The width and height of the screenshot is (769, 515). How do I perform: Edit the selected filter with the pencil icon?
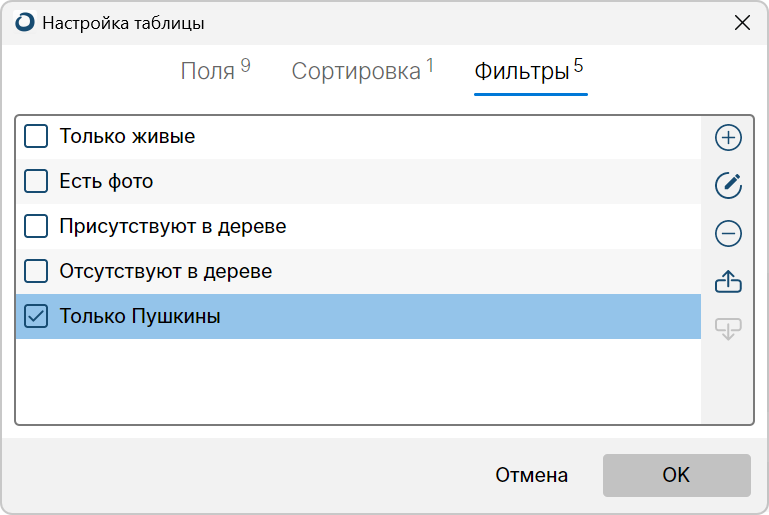pyautogui.click(x=728, y=185)
